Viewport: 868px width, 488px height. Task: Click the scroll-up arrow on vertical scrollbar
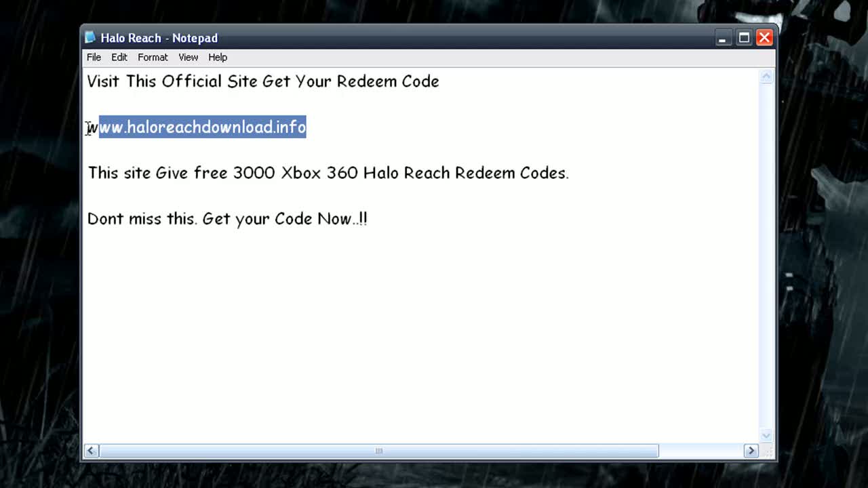(766, 76)
